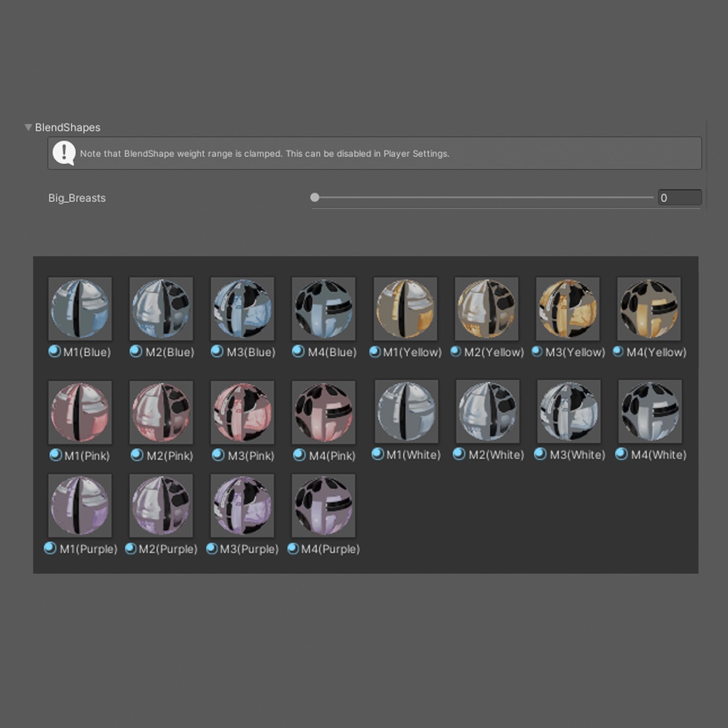The image size is (728, 728).
Task: Click the material icon beside M1(Pink)
Action: point(55,455)
